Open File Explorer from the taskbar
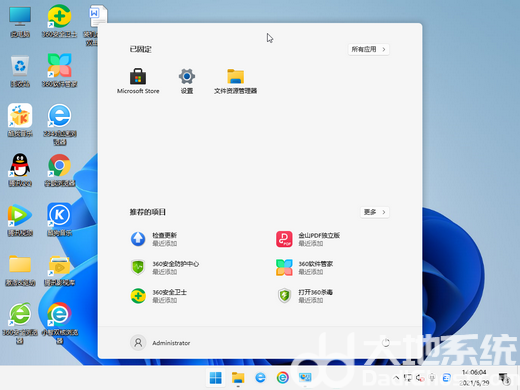This screenshot has height=390, width=520. click(x=238, y=378)
